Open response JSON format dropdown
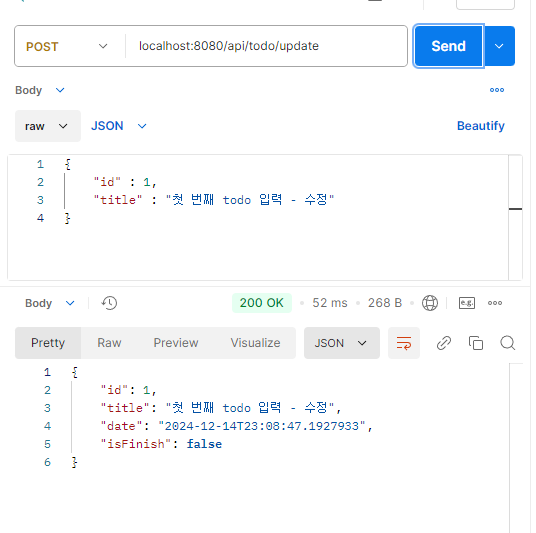 coord(342,343)
